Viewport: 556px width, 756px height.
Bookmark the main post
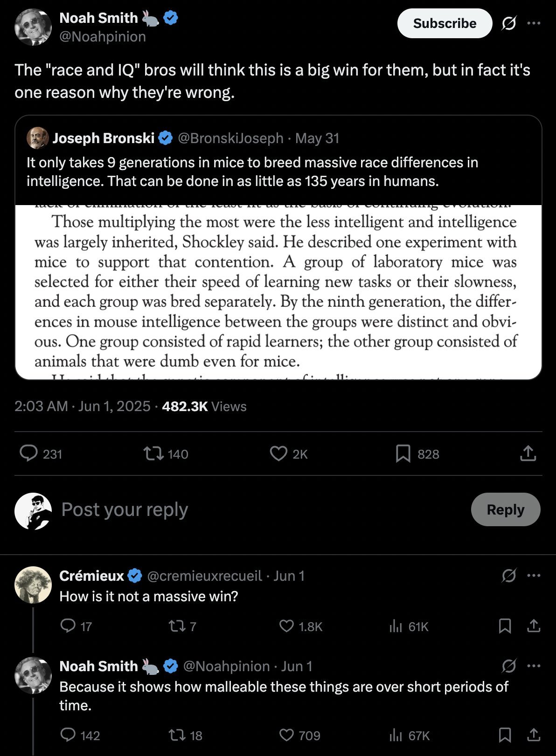coord(403,454)
